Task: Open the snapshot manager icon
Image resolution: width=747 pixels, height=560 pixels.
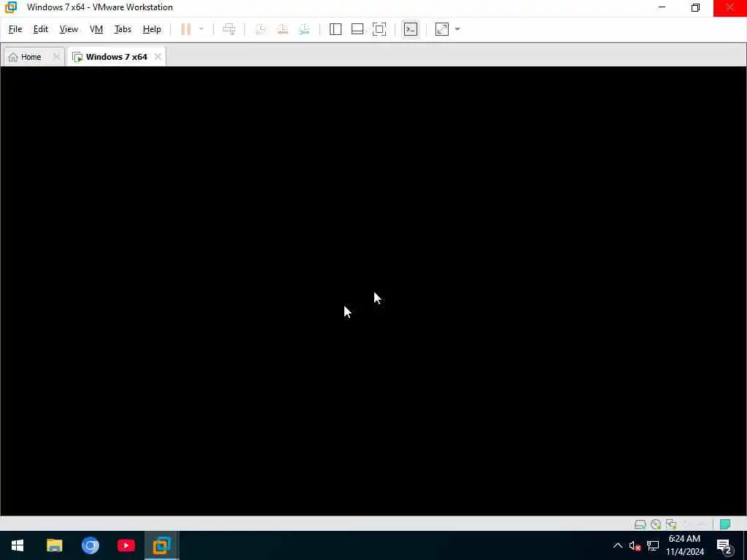Action: coord(304,29)
